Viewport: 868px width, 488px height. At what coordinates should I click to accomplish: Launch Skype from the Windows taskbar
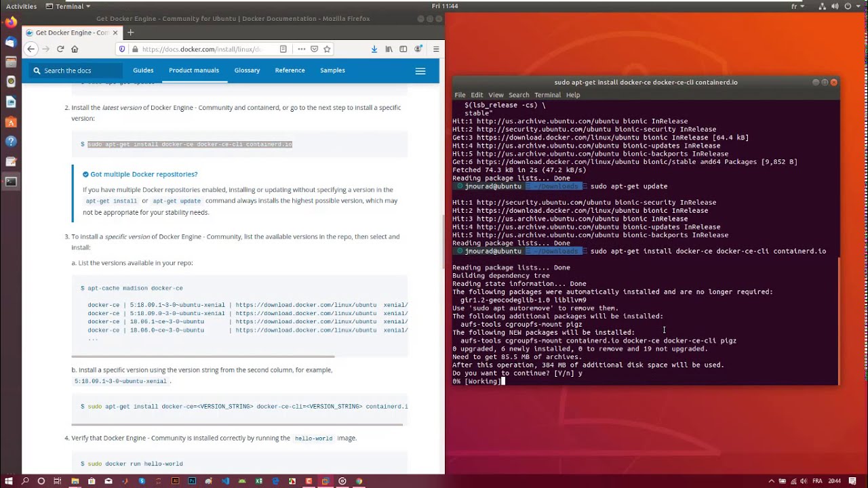tap(142, 481)
